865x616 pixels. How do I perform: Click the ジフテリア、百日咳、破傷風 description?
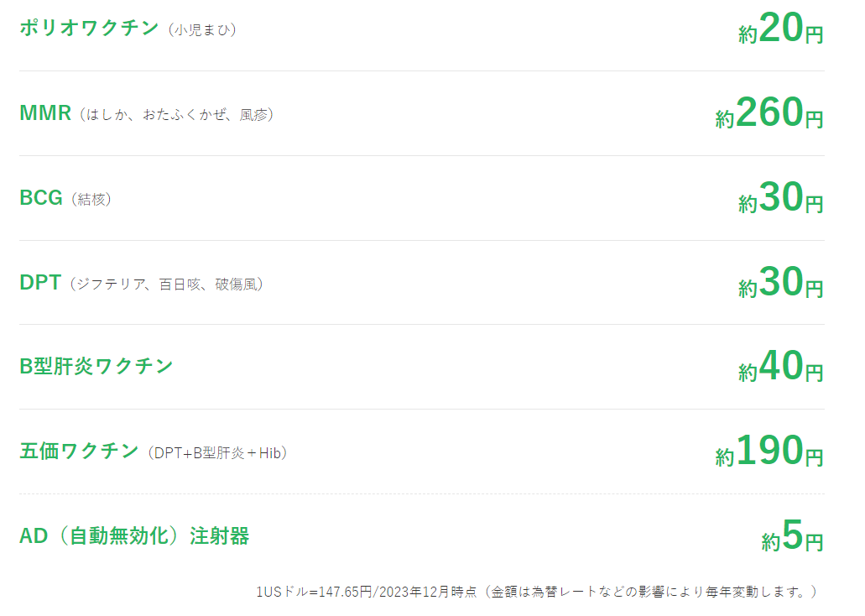[x=167, y=285]
